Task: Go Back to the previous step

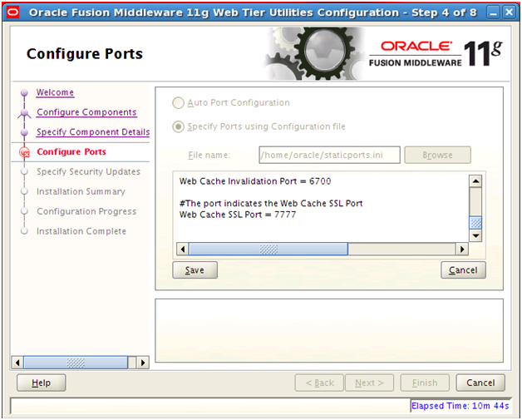Action: 319,383
